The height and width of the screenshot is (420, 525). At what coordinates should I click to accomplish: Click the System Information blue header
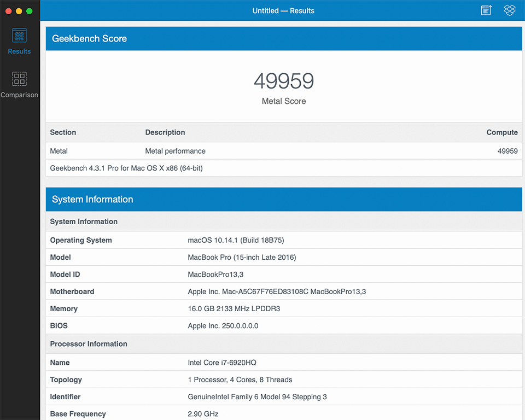click(x=284, y=199)
